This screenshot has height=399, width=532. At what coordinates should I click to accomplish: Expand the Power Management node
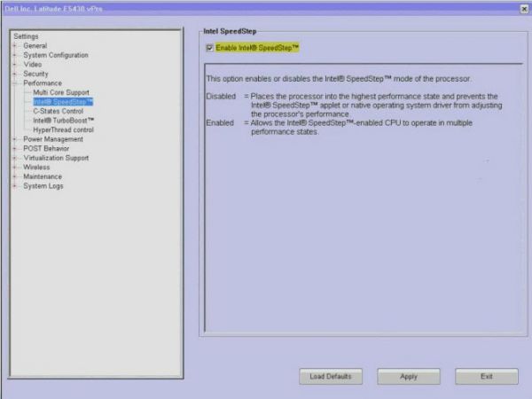pyautogui.click(x=14, y=139)
